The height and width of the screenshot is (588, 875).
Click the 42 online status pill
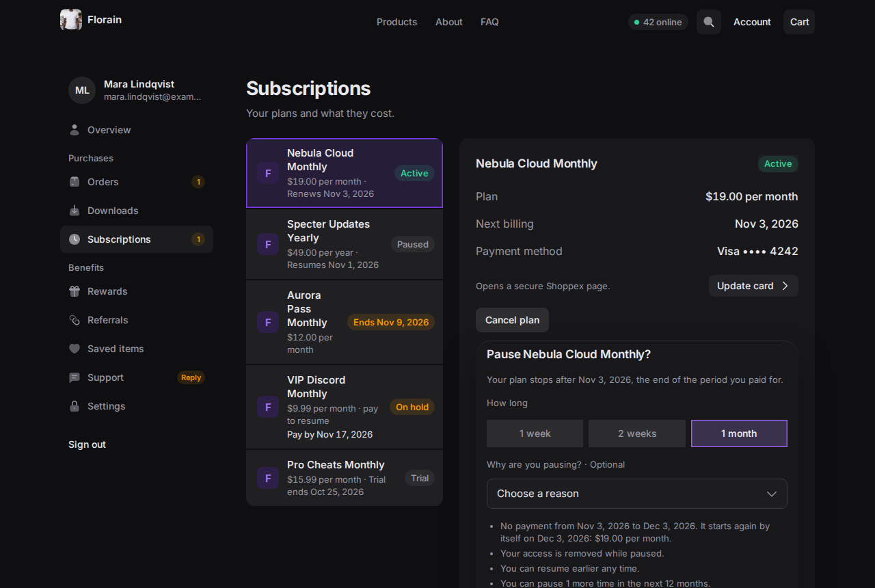[x=658, y=22]
